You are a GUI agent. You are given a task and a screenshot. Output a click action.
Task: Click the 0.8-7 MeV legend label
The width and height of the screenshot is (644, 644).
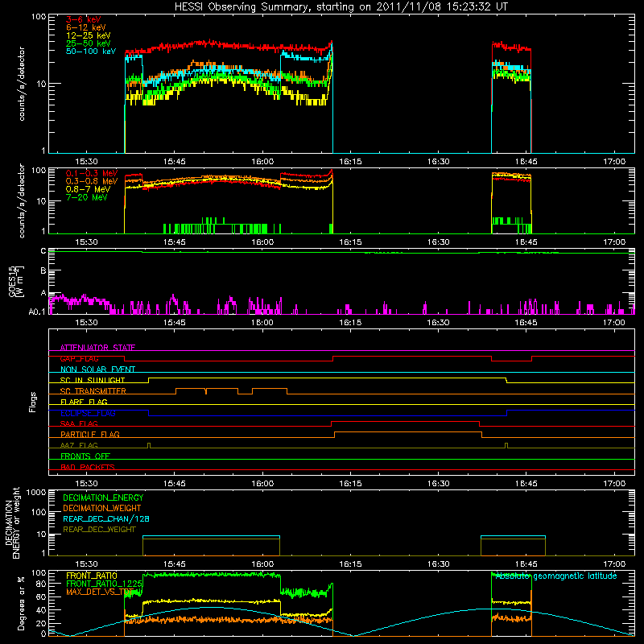point(88,190)
